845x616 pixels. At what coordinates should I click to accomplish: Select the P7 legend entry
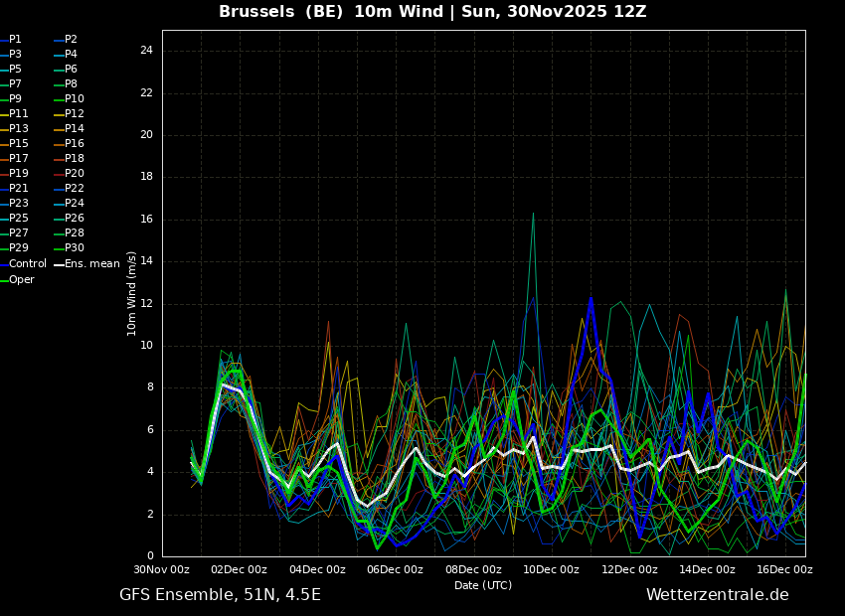[x=15, y=83]
